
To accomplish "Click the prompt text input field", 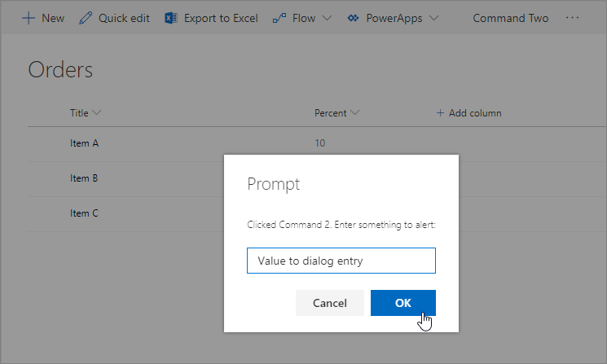I will click(x=341, y=261).
